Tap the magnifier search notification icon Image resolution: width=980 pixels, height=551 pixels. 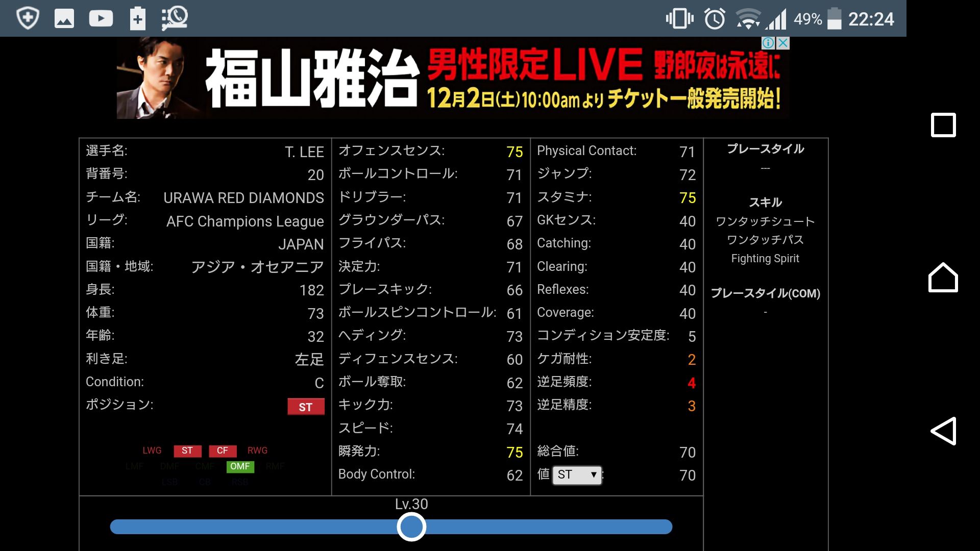tap(175, 19)
